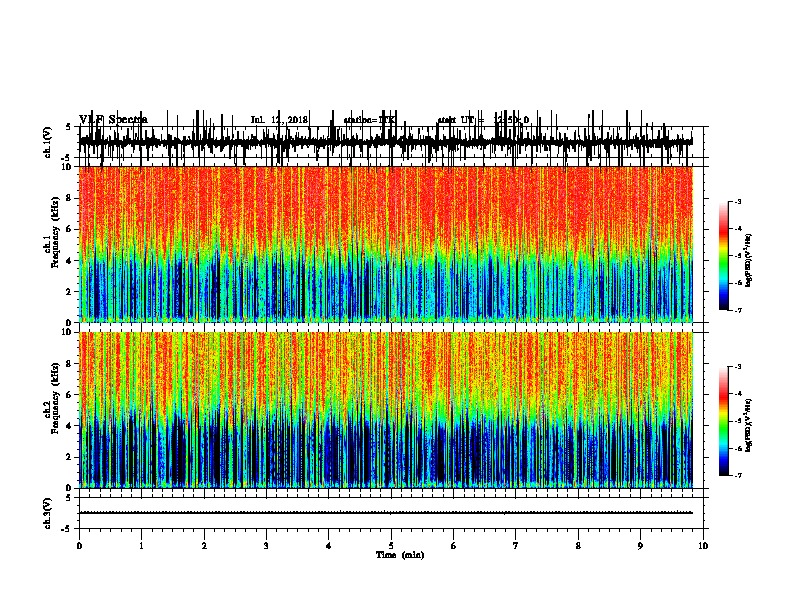The width and height of the screenshot is (792, 612).
Task: Click the '6' kHz tick of ch.2 spectrogram
Action: (x=70, y=394)
